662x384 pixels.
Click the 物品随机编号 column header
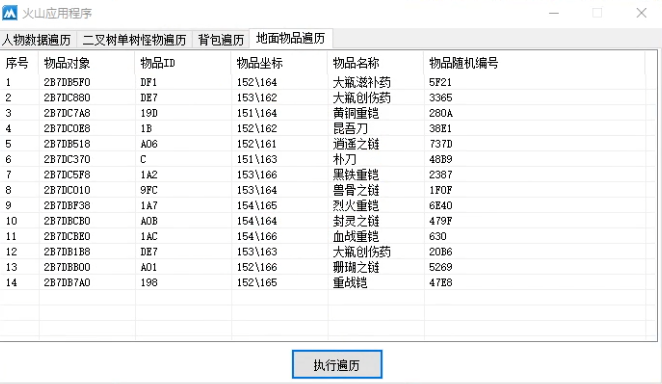click(464, 63)
